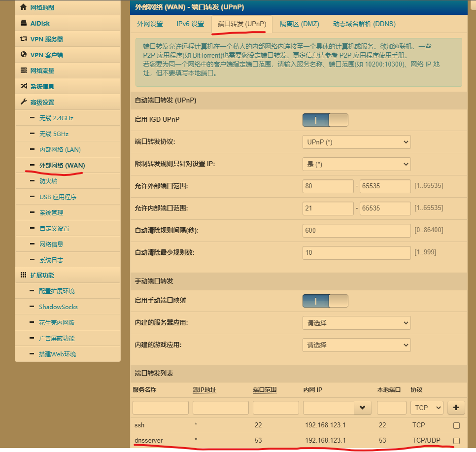
Task: Open the TCP protocol dropdown in the table
Action: point(426,408)
